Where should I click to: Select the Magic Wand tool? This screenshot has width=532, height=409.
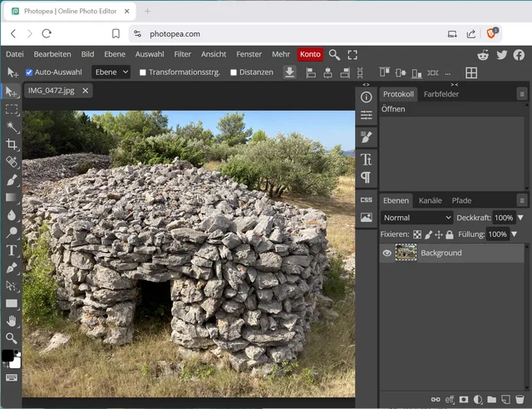click(x=12, y=127)
